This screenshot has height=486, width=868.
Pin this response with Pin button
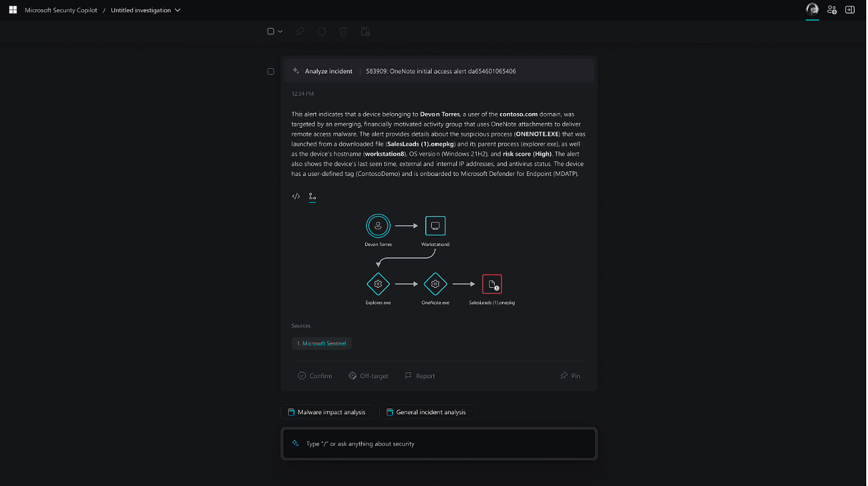pos(570,376)
